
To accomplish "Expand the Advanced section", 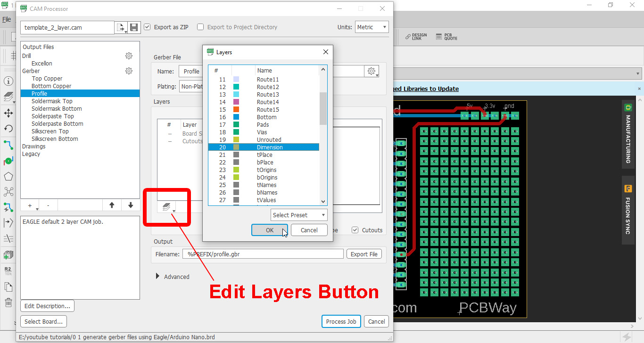I will point(158,277).
